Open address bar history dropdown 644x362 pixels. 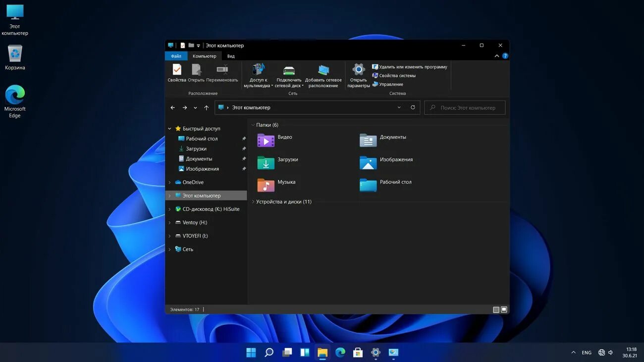coord(399,107)
